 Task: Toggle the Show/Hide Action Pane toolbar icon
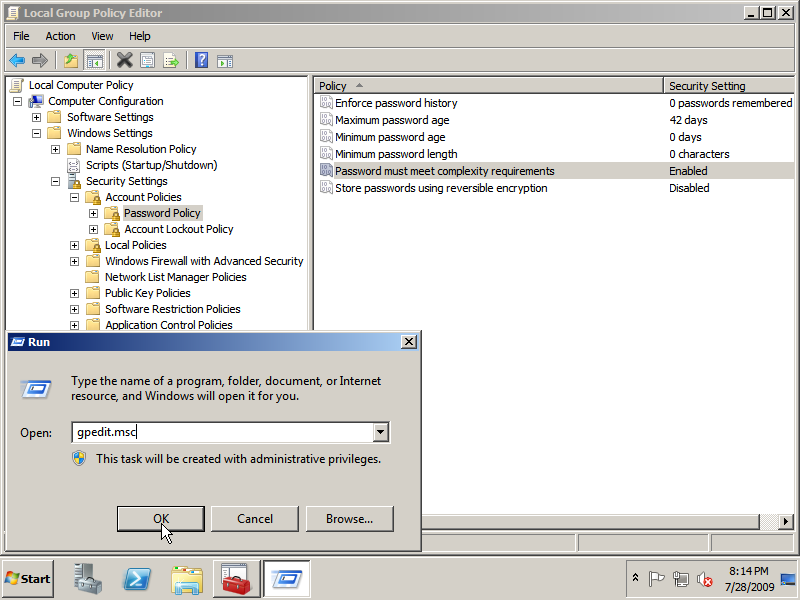point(224,61)
